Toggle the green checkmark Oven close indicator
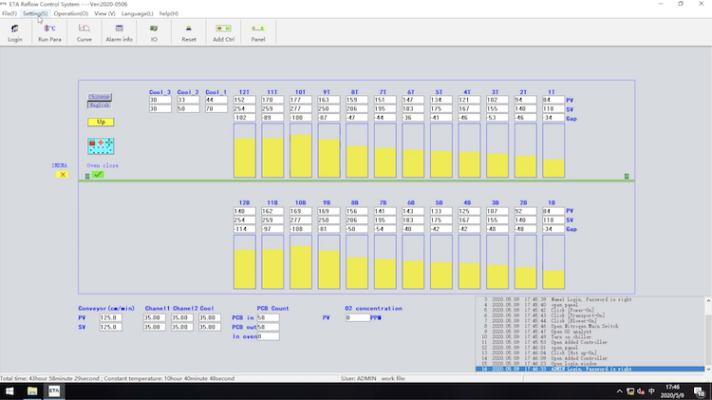This screenshot has width=712, height=400. 98,175
